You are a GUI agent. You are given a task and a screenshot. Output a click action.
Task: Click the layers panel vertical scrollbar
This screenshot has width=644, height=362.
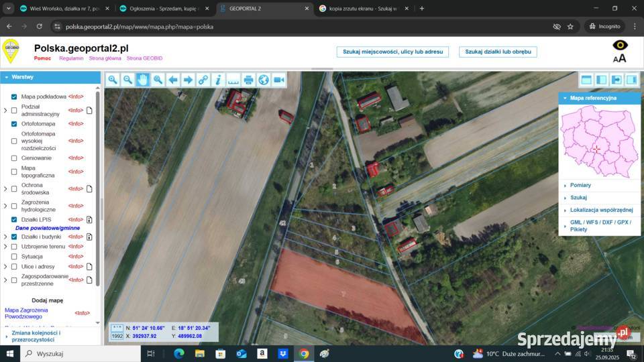tap(101, 201)
